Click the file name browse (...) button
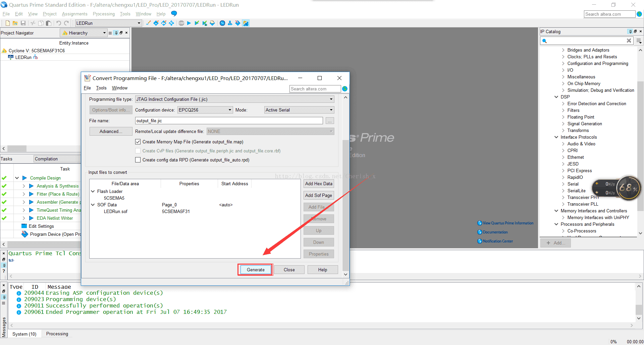The width and height of the screenshot is (644, 345). [x=330, y=121]
